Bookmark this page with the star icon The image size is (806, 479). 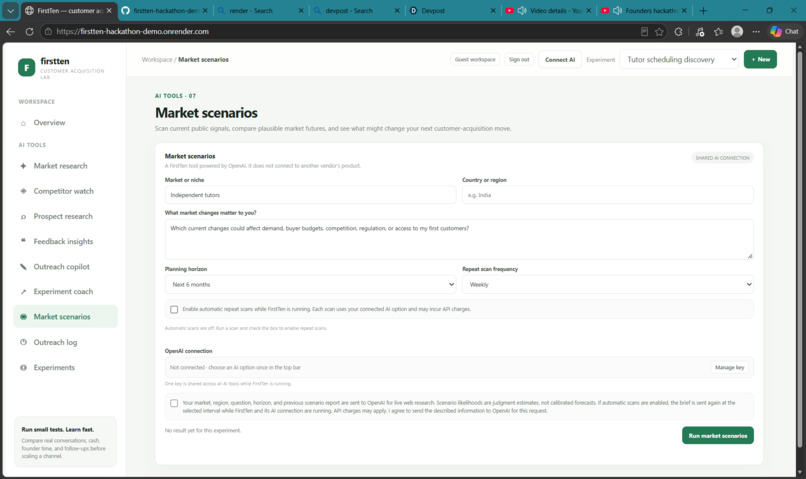pyautogui.click(x=659, y=32)
